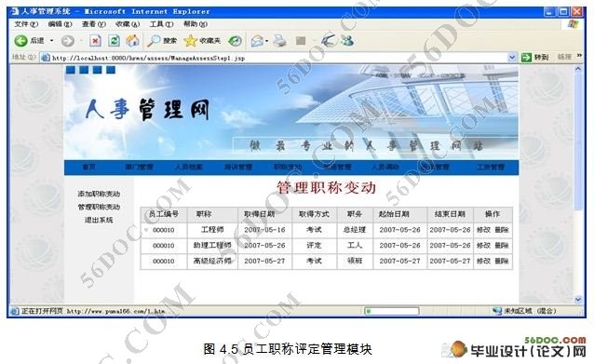The image size is (594, 364).
Task: Click the Windows flag logo throbber
Action: click(574, 24)
